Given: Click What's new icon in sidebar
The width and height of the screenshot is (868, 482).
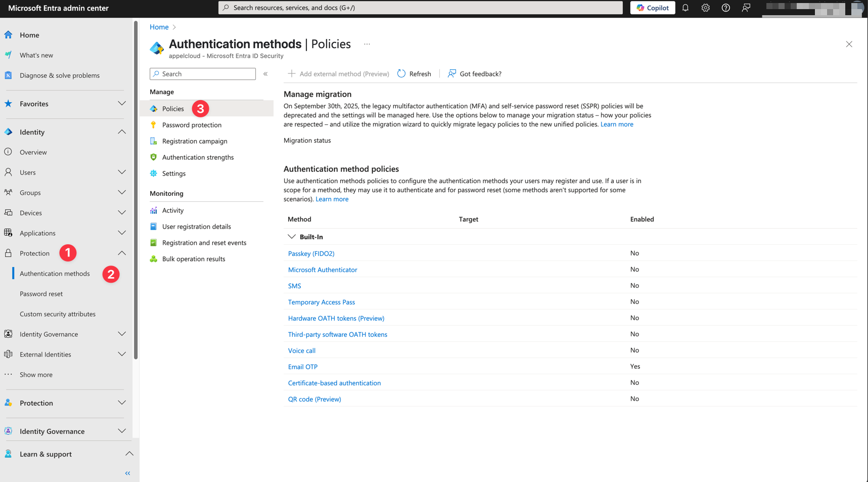Looking at the screenshot, I should tap(9, 55).
